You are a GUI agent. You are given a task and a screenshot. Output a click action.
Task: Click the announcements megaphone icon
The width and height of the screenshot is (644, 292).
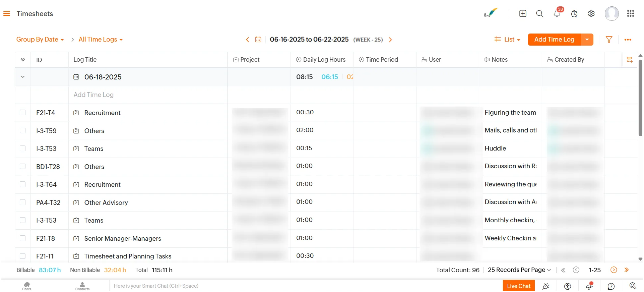click(x=589, y=286)
